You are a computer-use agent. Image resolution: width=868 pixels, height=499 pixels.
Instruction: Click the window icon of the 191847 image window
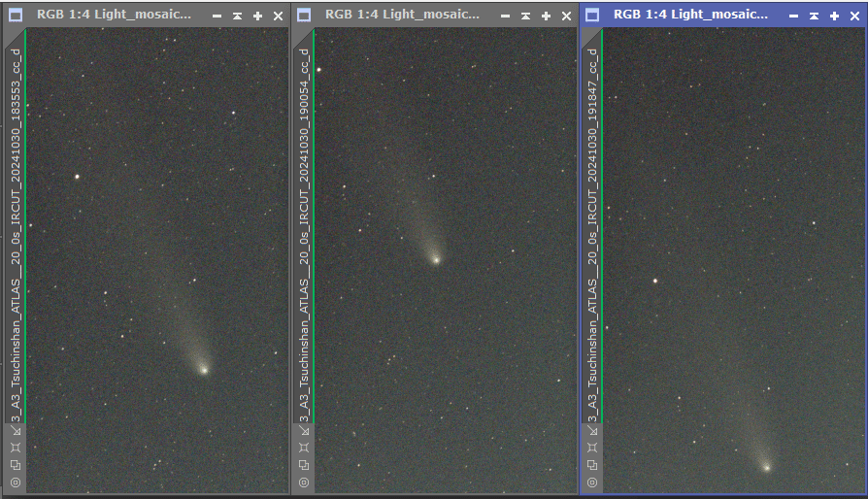click(x=592, y=16)
